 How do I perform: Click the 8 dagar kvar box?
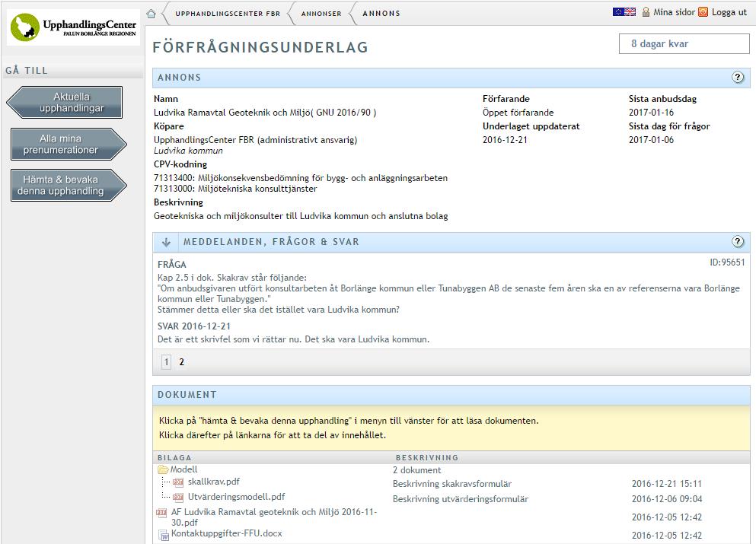click(x=684, y=44)
